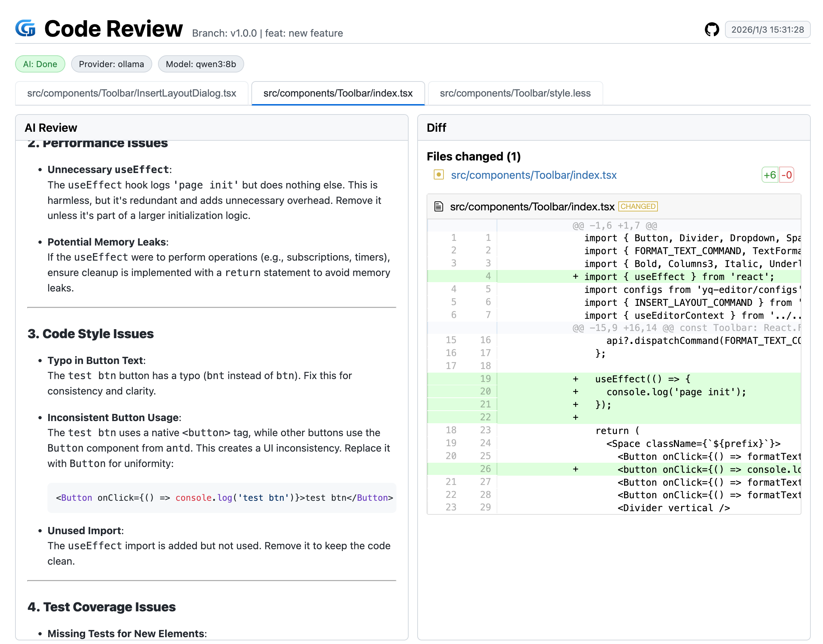Click the '4. Test Coverage Issues' heading

click(102, 607)
